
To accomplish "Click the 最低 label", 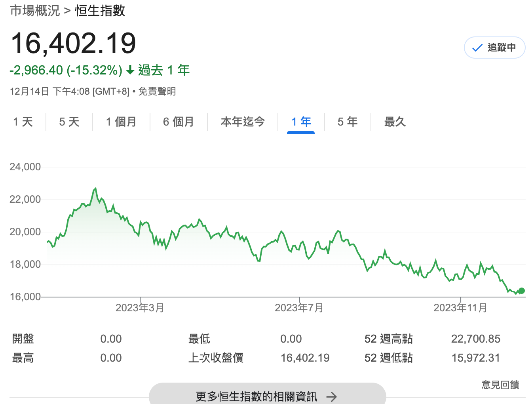I will [x=199, y=339].
